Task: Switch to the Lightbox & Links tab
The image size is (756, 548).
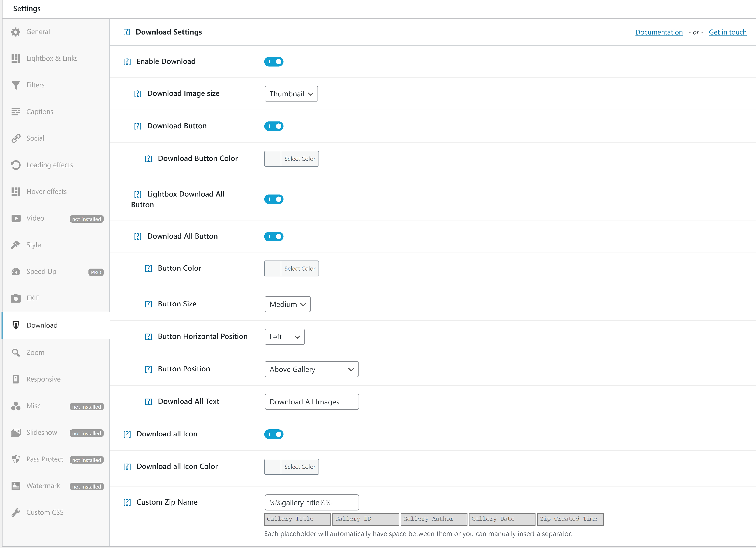Action: click(56, 58)
